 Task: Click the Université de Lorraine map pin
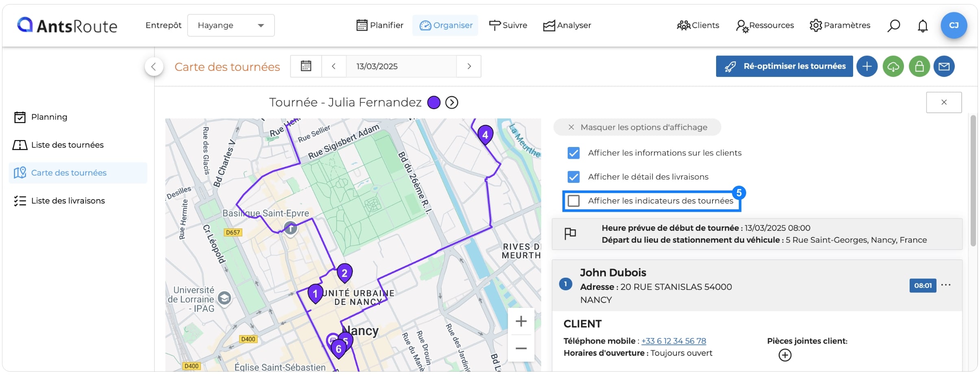coord(224,298)
